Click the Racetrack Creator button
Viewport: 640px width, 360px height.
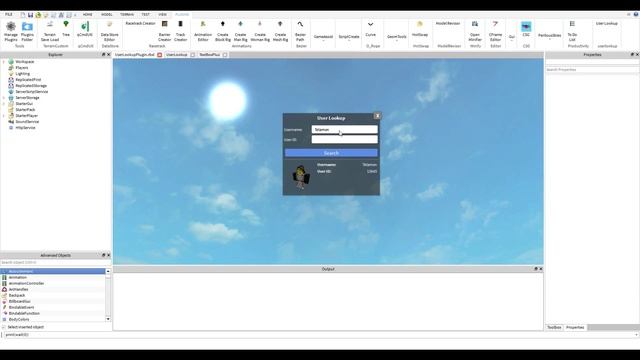pos(140,24)
